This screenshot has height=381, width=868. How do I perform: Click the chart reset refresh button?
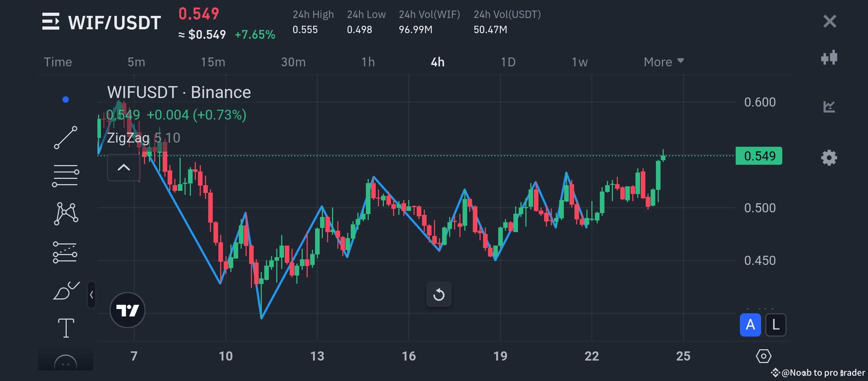[439, 295]
